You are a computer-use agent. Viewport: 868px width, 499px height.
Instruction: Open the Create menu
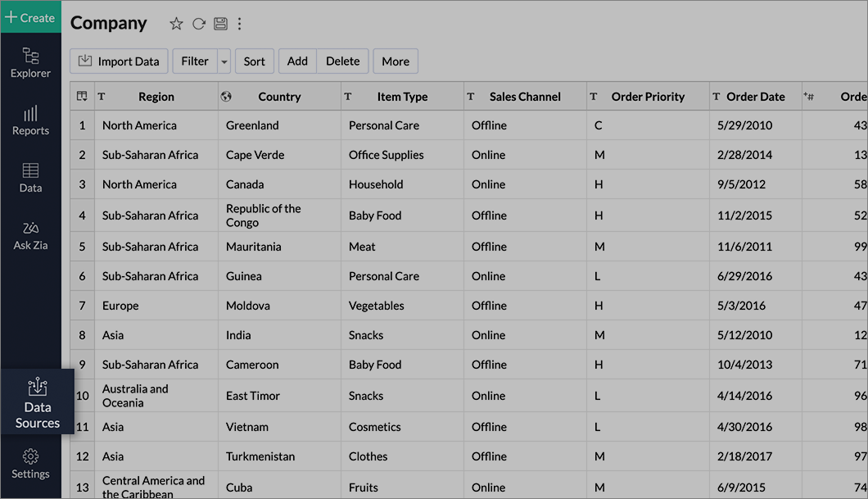[x=30, y=16]
